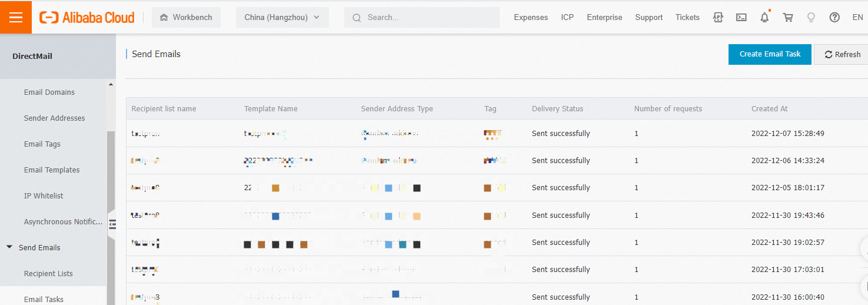The image size is (868, 305).
Task: Click the Alibaba Cloud logo
Action: (x=87, y=18)
